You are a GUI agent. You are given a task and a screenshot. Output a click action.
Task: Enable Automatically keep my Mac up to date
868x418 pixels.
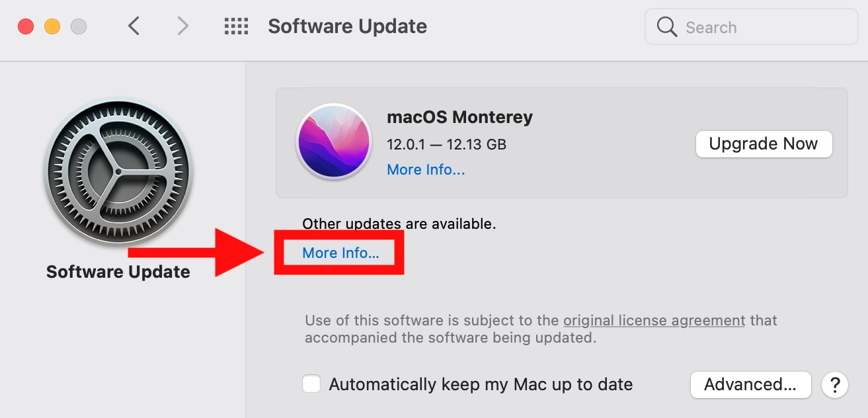point(311,384)
